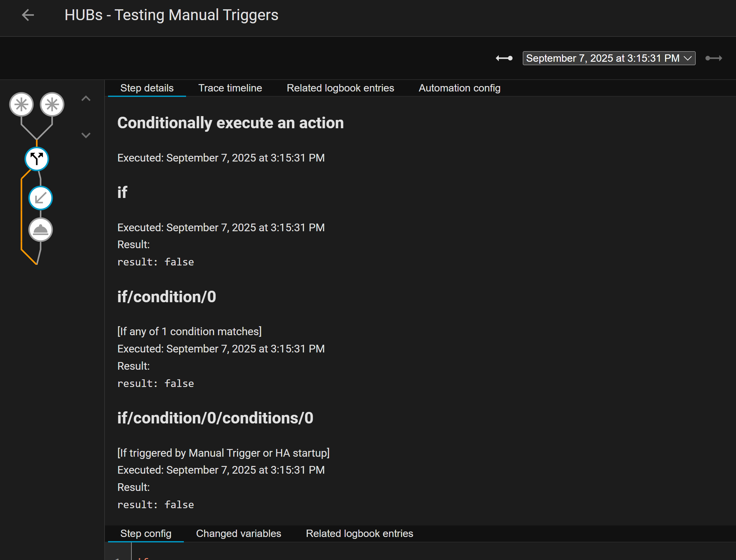Open the top Related logbook entries tab

click(x=340, y=88)
